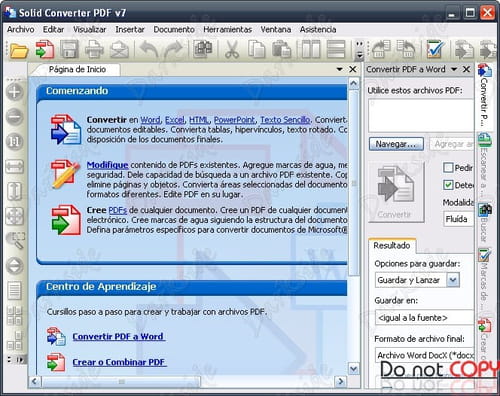
Task: Open the Página de Inicio tab list arrow
Action: pos(339,69)
